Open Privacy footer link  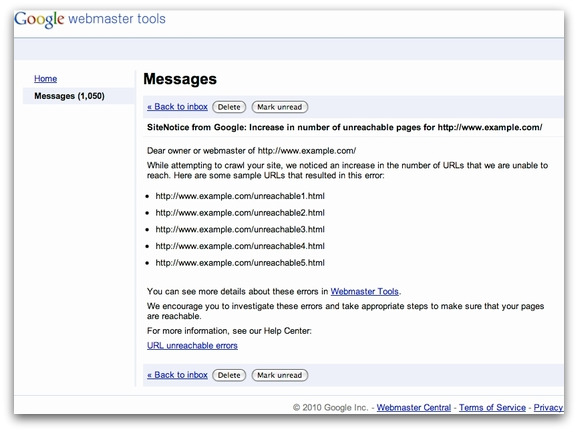pyautogui.click(x=548, y=408)
